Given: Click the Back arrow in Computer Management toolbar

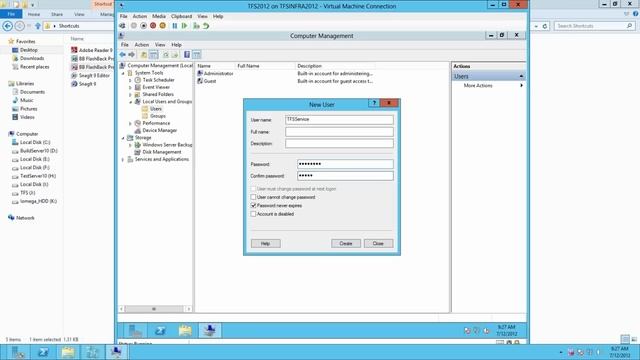Looking at the screenshot, I should [x=122, y=55].
